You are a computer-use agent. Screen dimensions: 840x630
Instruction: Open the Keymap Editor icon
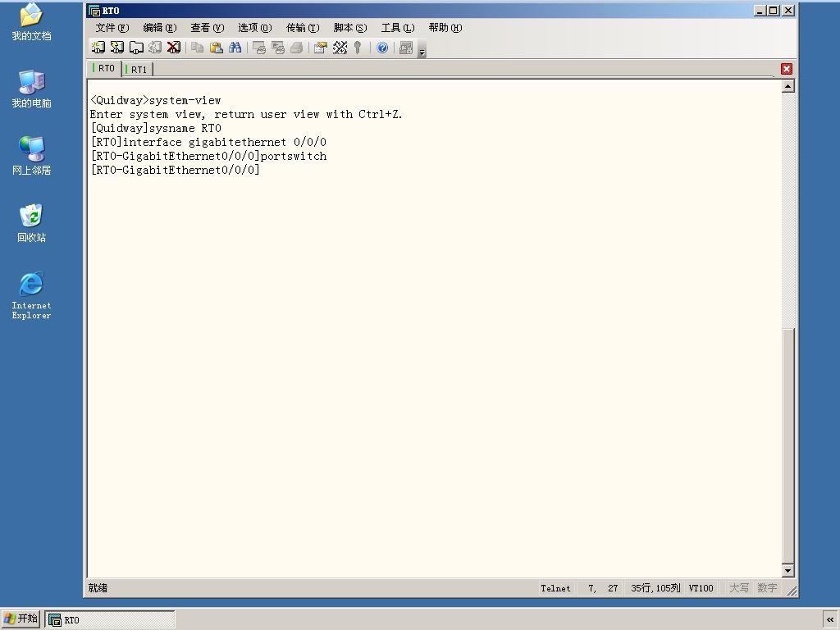click(340, 48)
